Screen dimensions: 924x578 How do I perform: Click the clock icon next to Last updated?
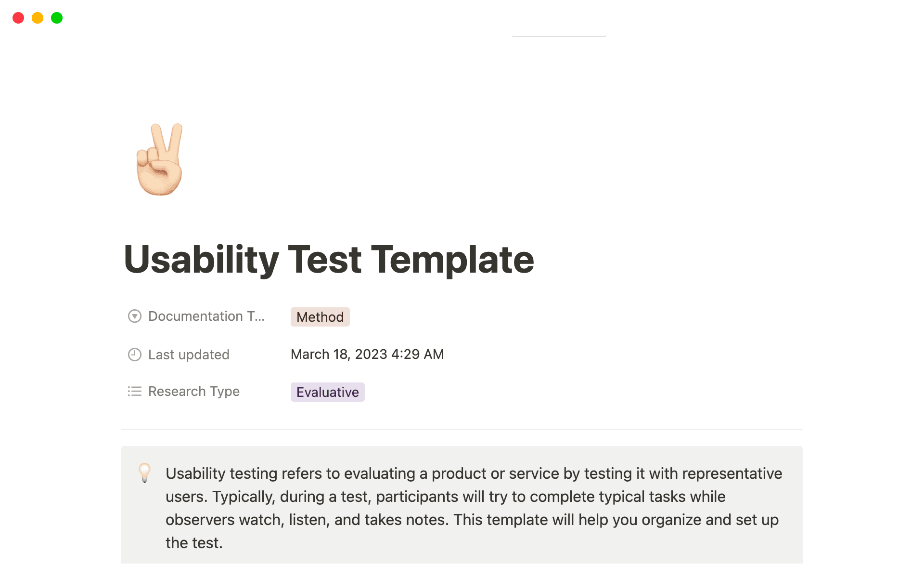[x=135, y=355]
